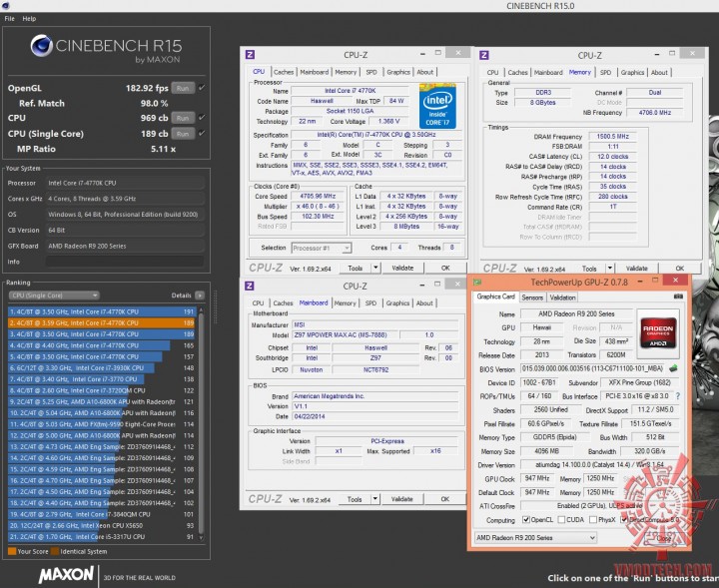
Task: Toggle the PhysX checkbox in GPU-Z
Action: (x=593, y=520)
